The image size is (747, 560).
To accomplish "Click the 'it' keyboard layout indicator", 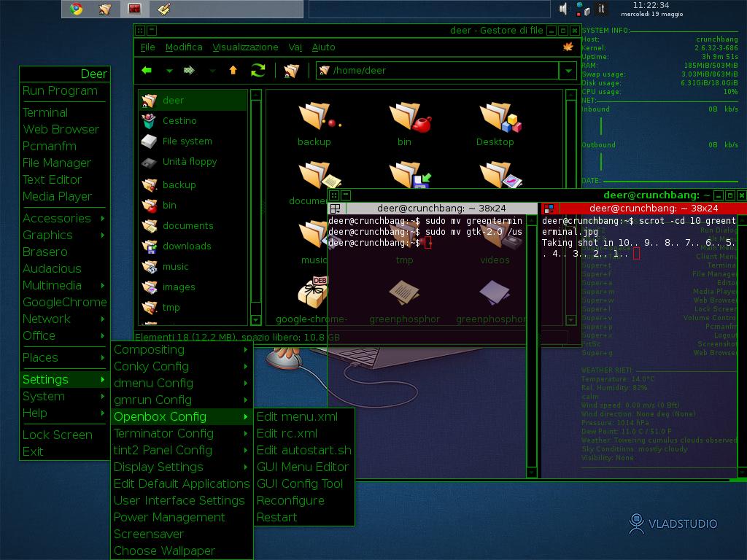I will pyautogui.click(x=601, y=9).
